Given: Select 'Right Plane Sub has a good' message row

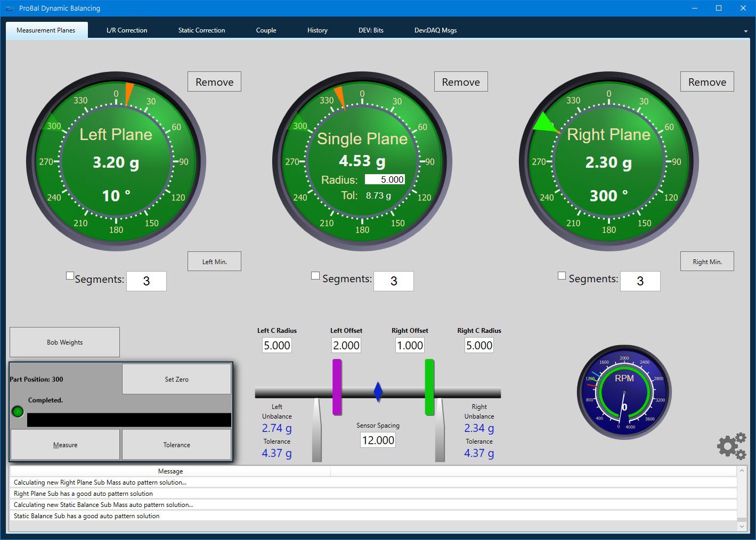Looking at the screenshot, I should [373, 494].
